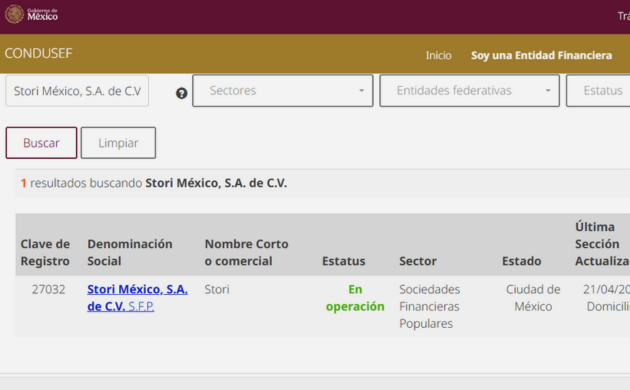Click the Limpiar button

point(118,143)
